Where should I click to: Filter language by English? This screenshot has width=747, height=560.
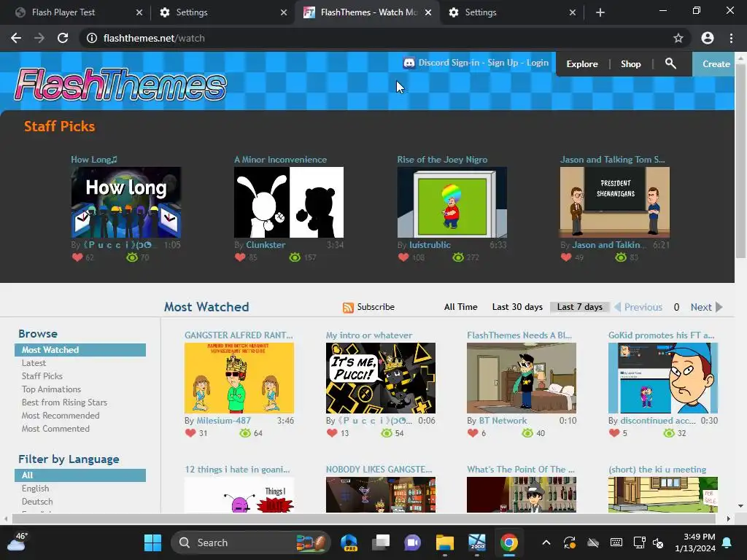[x=35, y=489]
